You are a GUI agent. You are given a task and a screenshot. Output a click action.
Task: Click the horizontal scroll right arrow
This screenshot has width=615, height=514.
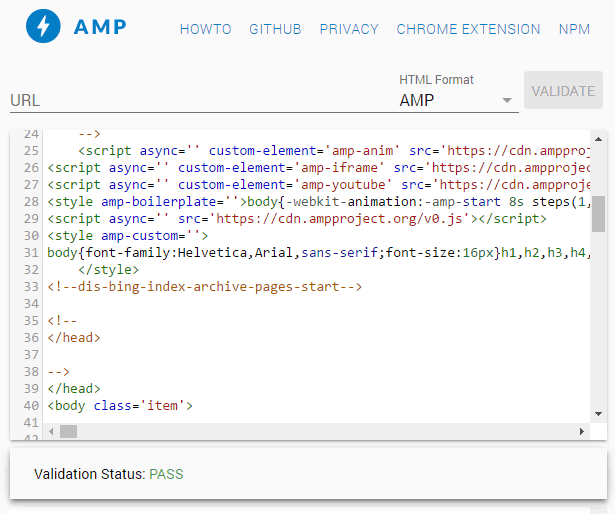click(x=582, y=432)
